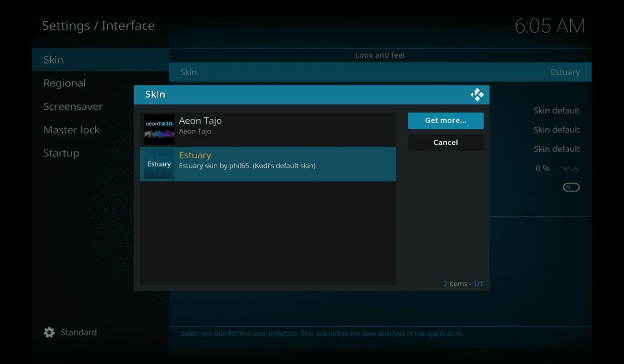
Task: Open the Regional settings section
Action: 65,83
